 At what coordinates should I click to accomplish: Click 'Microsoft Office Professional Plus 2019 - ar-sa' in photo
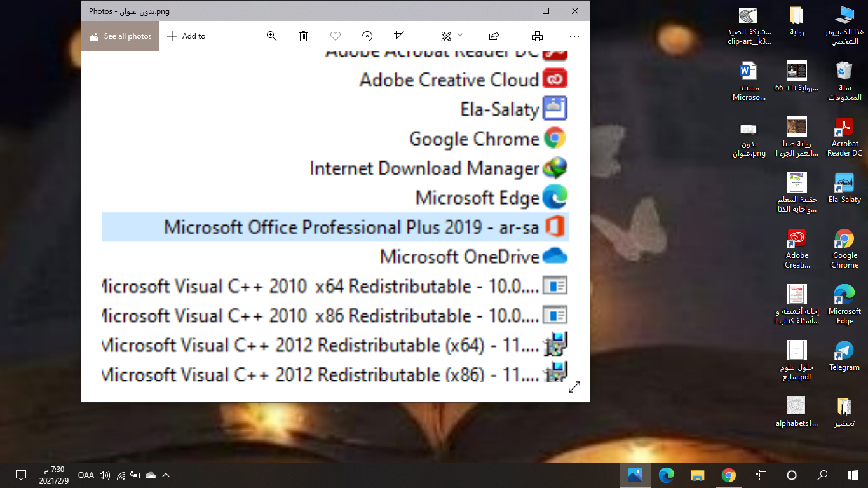(351, 227)
